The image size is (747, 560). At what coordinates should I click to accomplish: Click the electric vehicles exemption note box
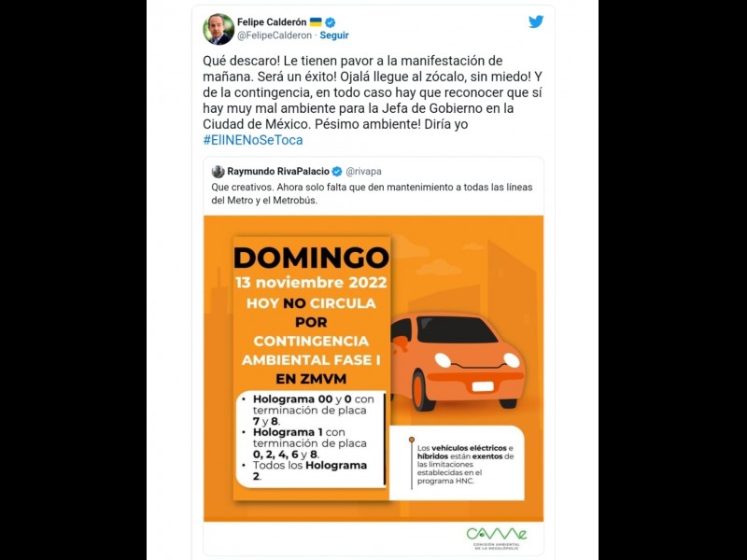(457, 463)
